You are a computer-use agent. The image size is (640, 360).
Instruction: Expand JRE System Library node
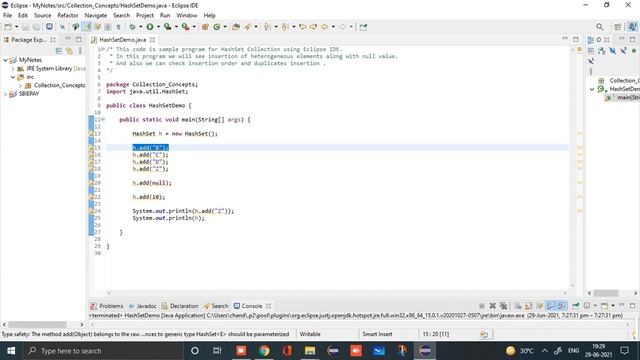13,69
